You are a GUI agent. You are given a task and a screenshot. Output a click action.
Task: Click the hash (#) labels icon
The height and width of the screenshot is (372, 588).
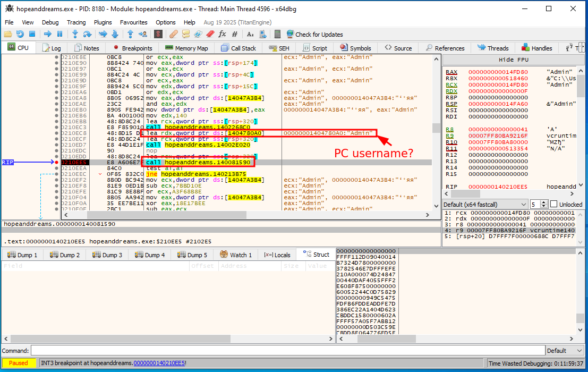point(235,34)
